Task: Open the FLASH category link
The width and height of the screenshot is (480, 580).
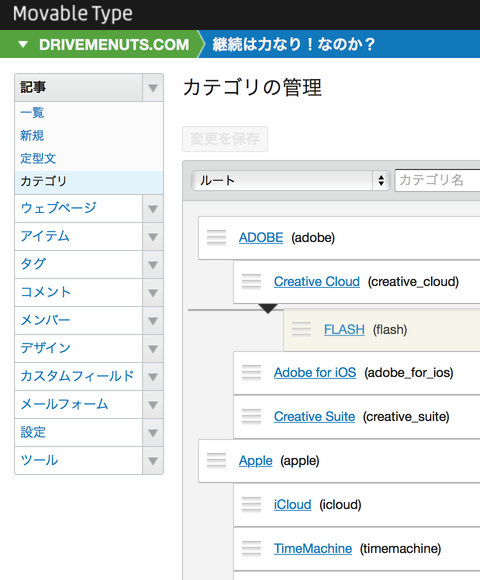Action: click(344, 329)
